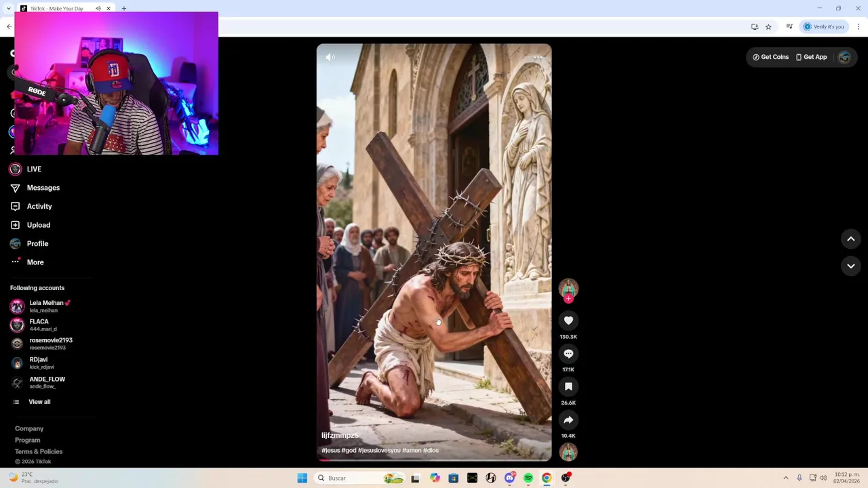
Task: Open the Company footer link
Action: click(29, 428)
